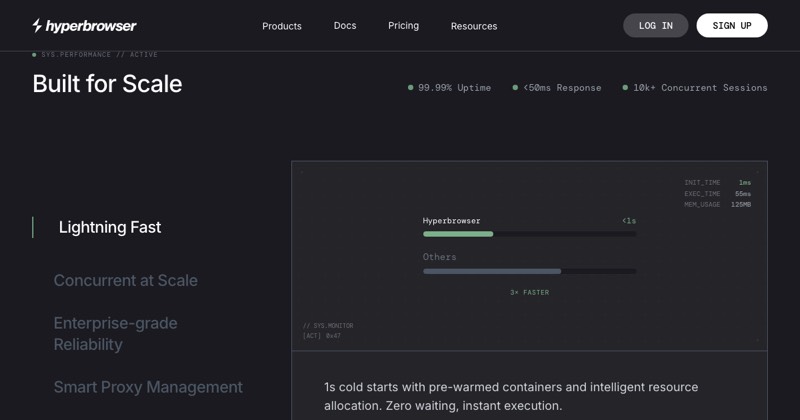Image resolution: width=800 pixels, height=420 pixels.
Task: Click the SIGN UP button
Action: [732, 26]
